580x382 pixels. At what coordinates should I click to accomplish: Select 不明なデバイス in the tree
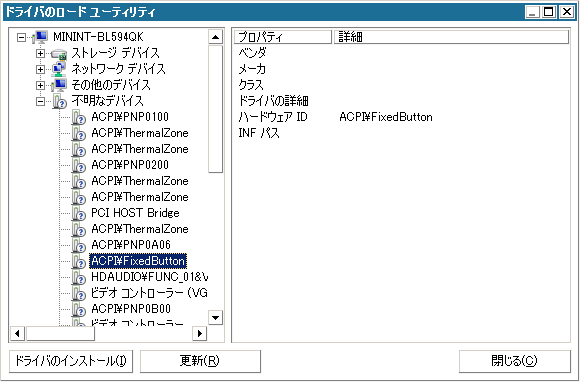click(107, 101)
